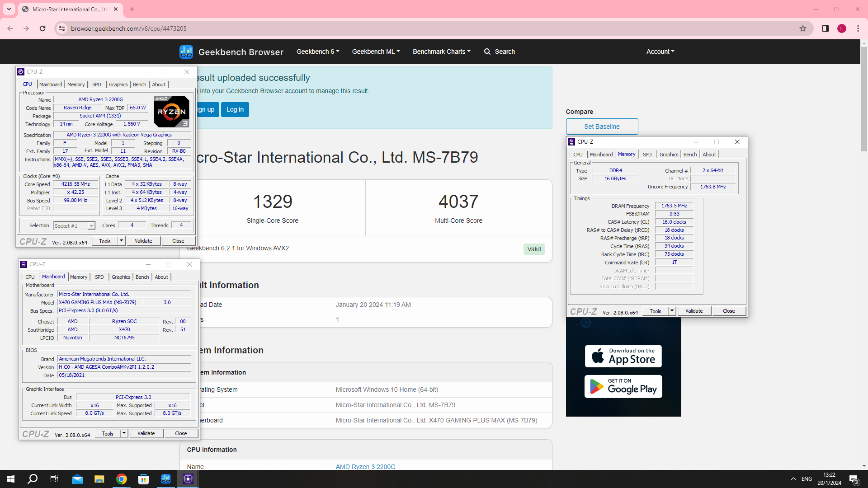Click the Get it on Google Play badge
The image size is (868, 488).
623,387
